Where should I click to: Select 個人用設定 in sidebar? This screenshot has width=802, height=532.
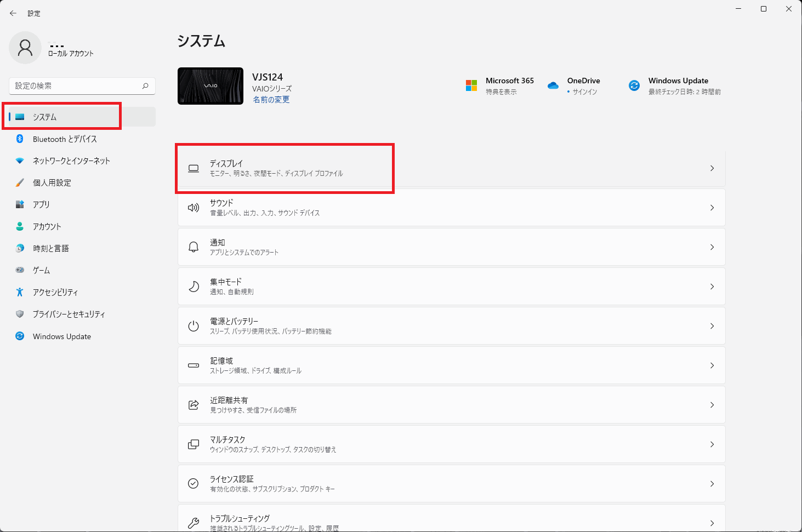[82, 182]
